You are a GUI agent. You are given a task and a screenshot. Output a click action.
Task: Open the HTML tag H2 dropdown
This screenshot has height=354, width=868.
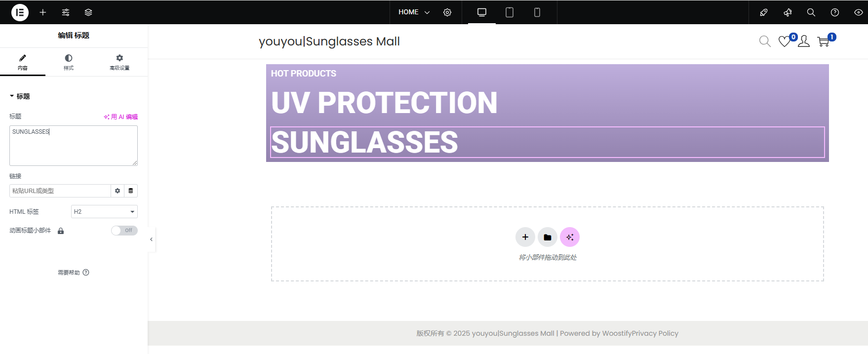[104, 212]
